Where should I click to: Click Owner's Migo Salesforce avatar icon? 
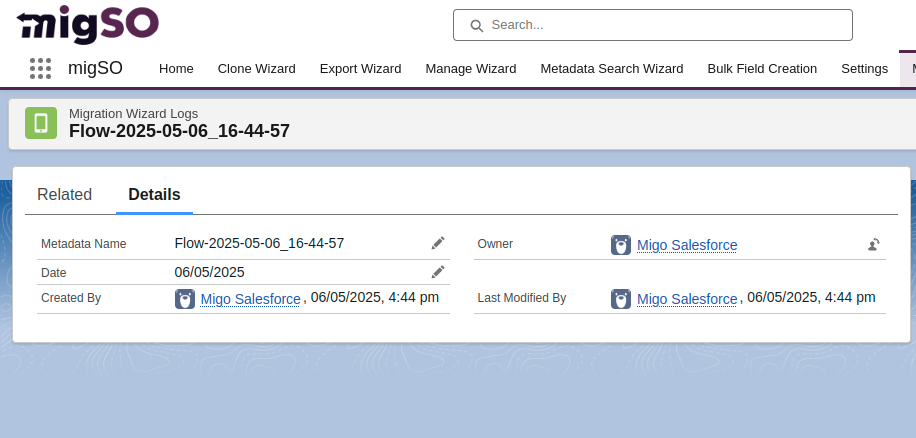tap(620, 245)
